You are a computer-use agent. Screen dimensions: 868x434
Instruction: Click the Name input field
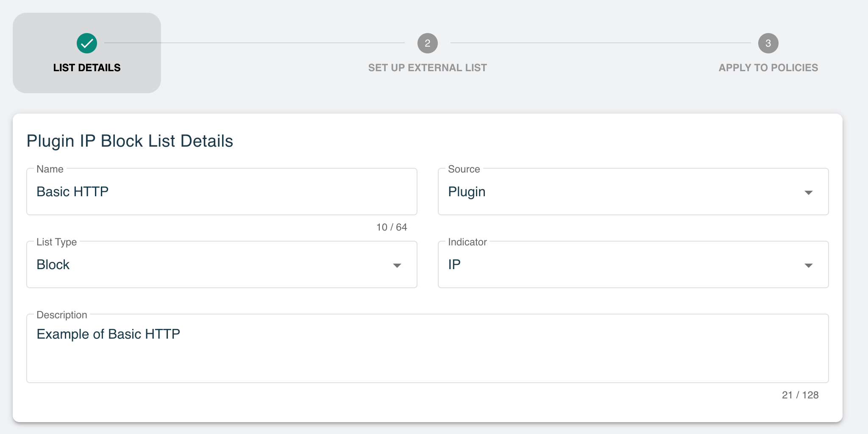click(x=222, y=192)
